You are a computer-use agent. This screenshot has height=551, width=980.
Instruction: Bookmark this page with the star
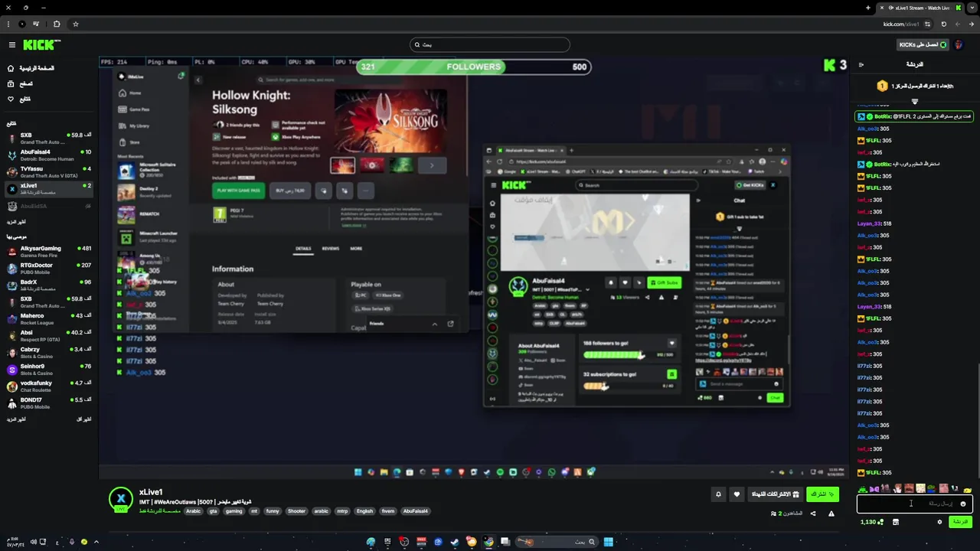(x=75, y=24)
